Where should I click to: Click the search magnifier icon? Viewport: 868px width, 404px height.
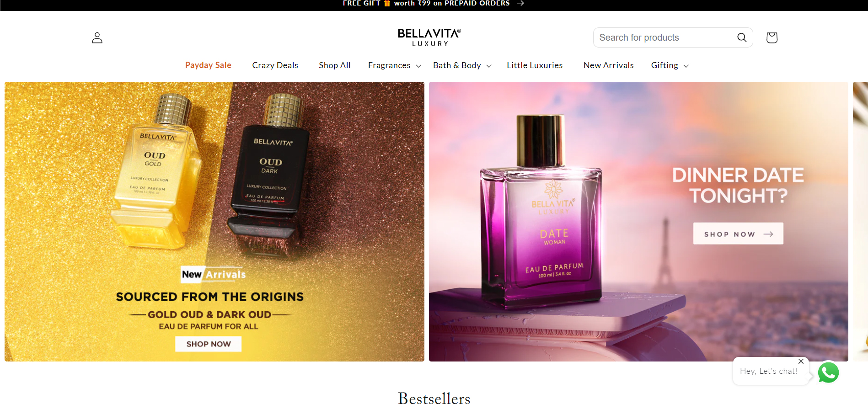tap(742, 37)
